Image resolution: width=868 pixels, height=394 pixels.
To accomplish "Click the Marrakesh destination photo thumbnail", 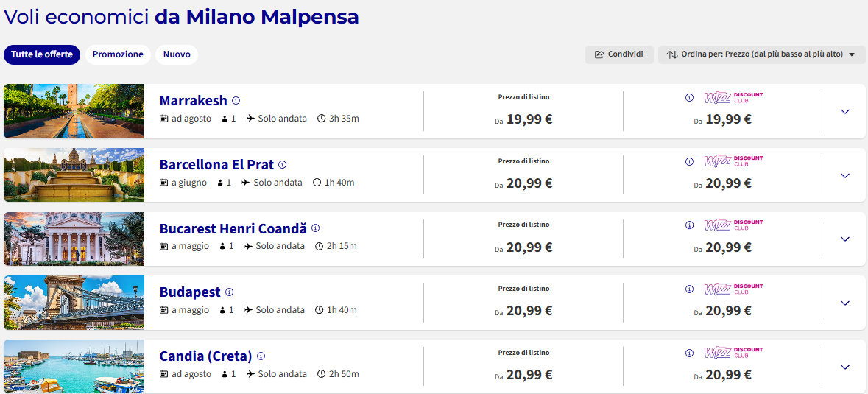I will click(x=74, y=111).
